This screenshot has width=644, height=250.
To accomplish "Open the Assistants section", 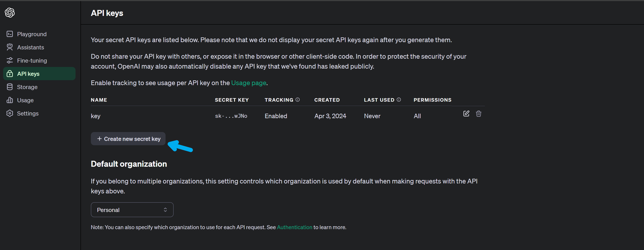I will pyautogui.click(x=30, y=47).
